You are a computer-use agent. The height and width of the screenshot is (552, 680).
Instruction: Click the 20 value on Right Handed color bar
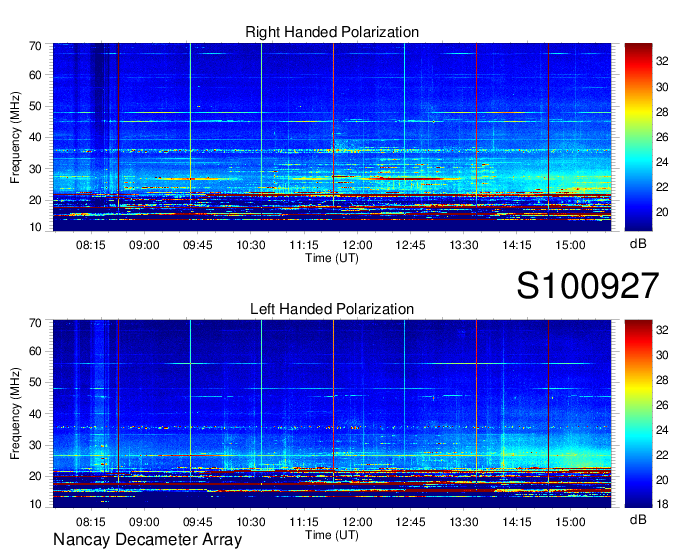pos(662,212)
